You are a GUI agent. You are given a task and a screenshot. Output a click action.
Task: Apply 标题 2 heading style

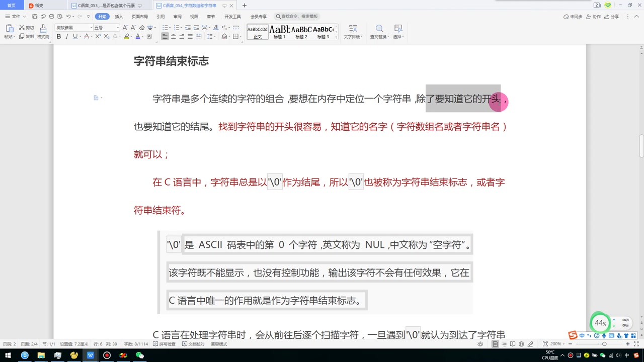(301, 32)
